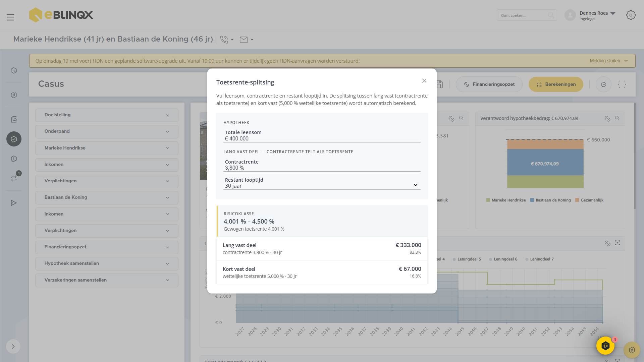Viewport: 644px width, 362px height.
Task: Click the Financieringsopzet button in top bar
Action: 489,84
